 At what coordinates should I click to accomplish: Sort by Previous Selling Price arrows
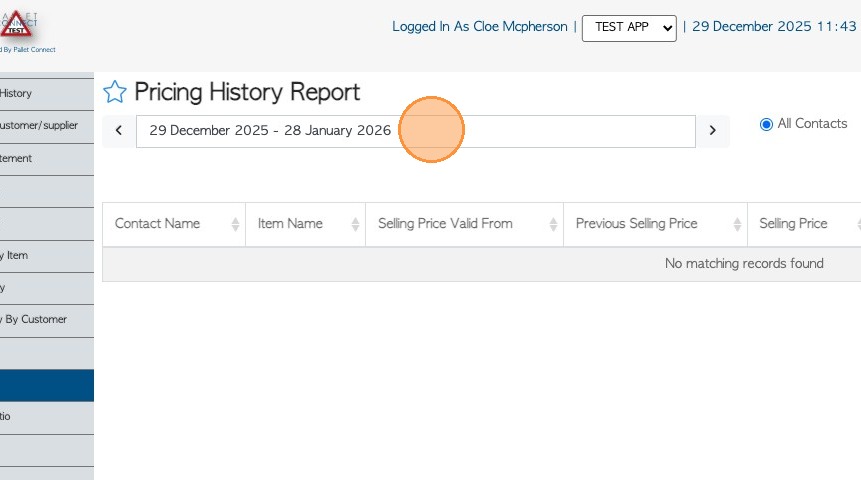(737, 225)
